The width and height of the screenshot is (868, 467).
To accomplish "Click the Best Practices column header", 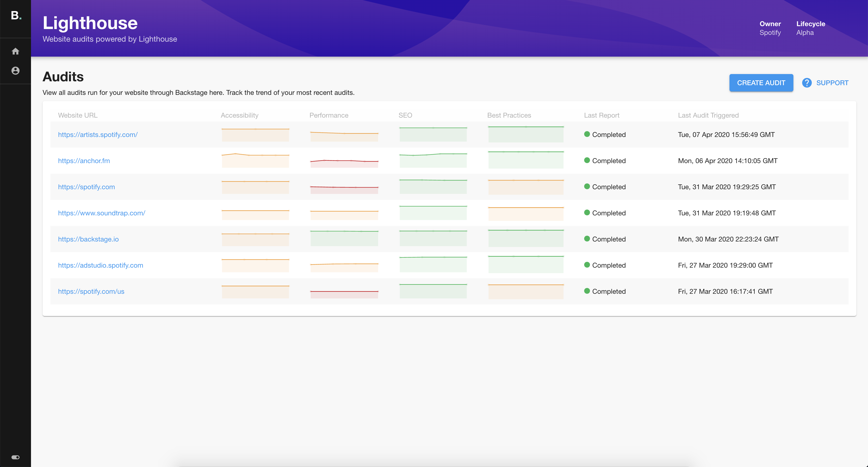I will click(509, 115).
